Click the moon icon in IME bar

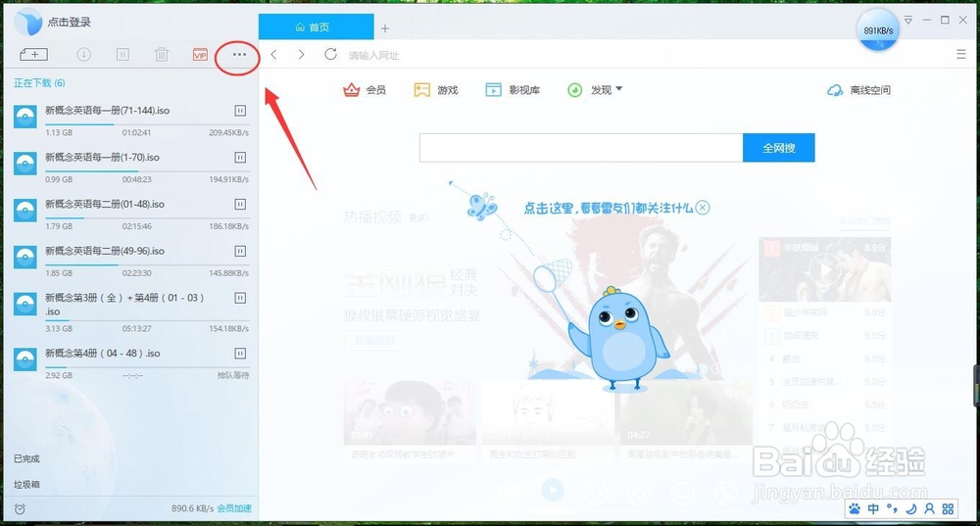click(911, 509)
